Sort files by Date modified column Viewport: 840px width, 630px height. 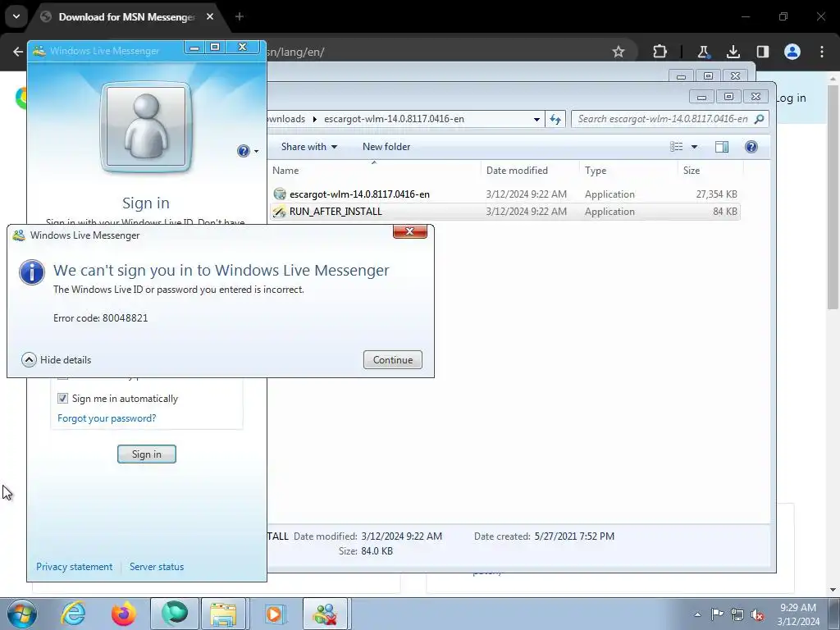[517, 171]
